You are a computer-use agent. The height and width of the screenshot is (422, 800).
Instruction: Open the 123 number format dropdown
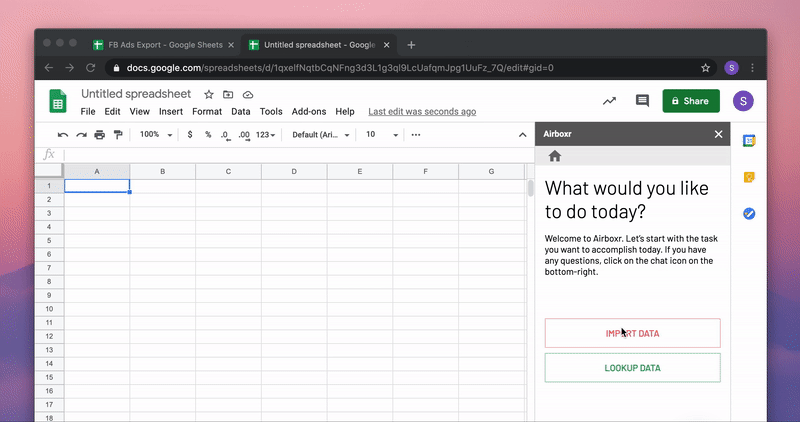coord(265,135)
